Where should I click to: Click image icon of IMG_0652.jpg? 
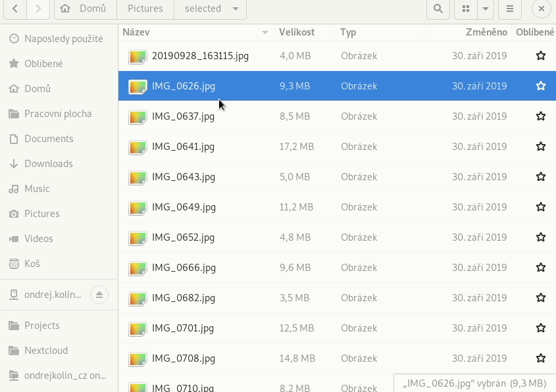point(138,238)
